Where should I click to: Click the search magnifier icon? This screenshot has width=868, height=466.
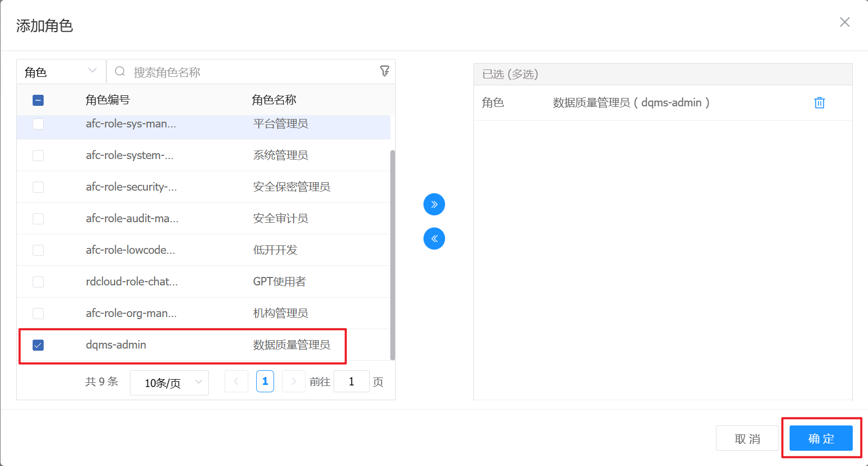coord(120,72)
